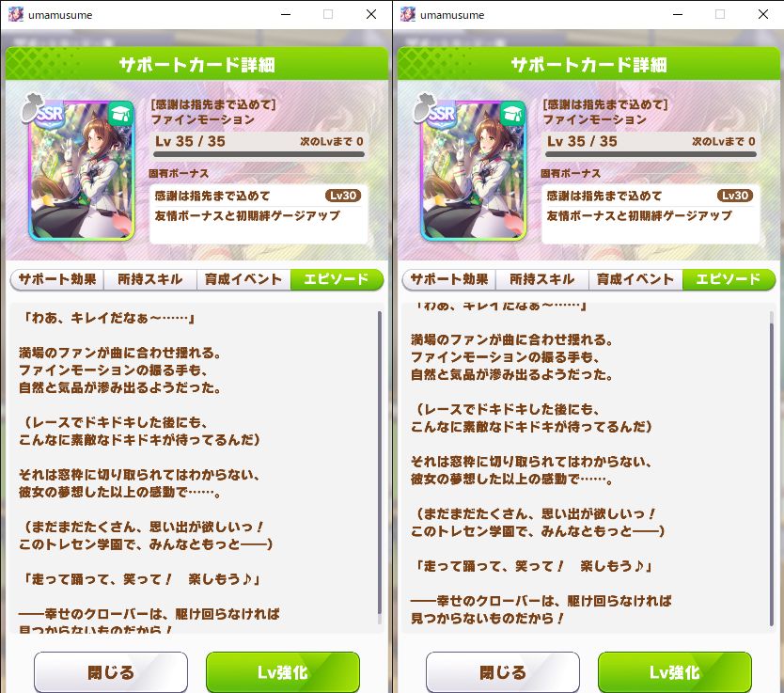Click Lv強化 button in right window
The width and height of the screenshot is (784, 693).
[x=675, y=672]
